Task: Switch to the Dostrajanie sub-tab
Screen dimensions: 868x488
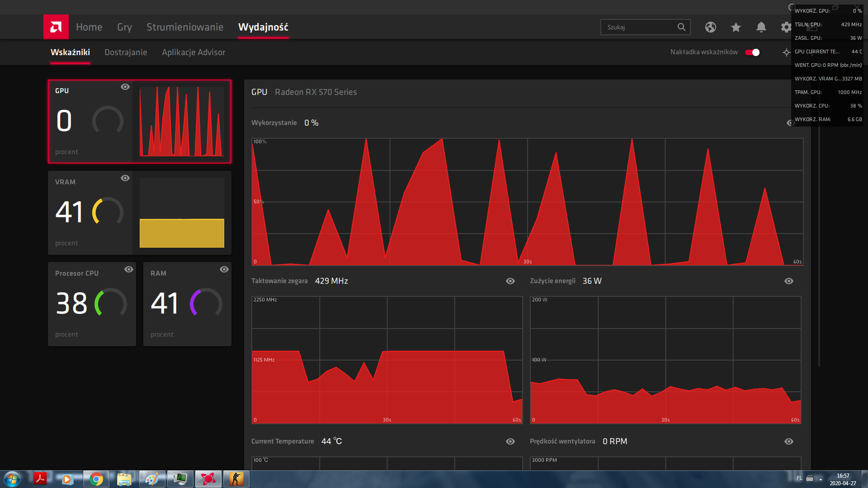Action: click(x=126, y=52)
